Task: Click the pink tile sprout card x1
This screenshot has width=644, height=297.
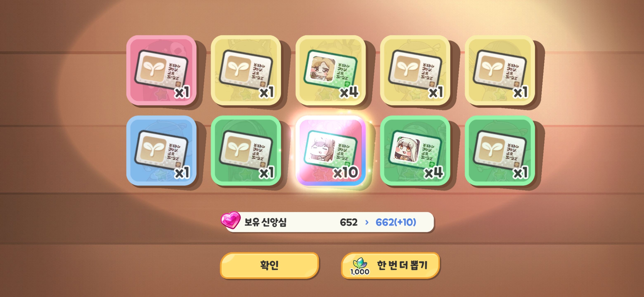Action: click(161, 70)
